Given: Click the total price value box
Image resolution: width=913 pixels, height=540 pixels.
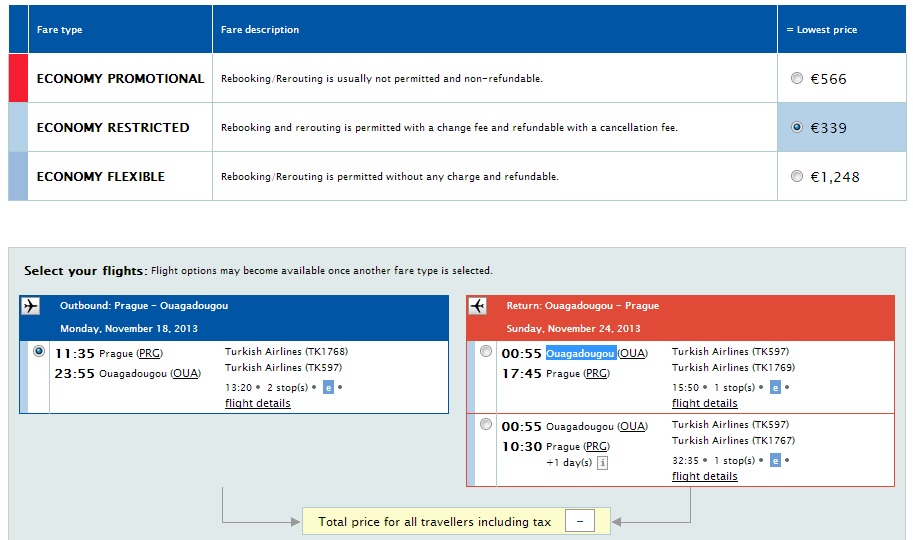Looking at the screenshot, I should (x=579, y=521).
